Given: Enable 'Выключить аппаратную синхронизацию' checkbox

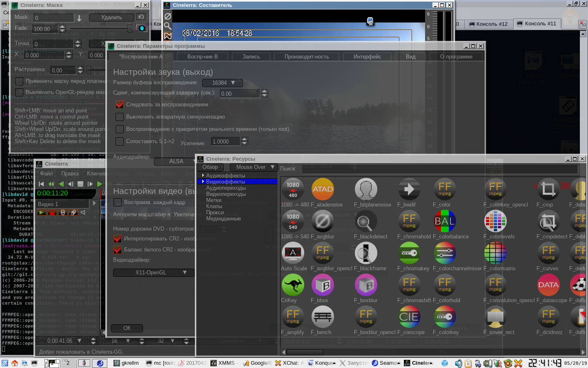Looking at the screenshot, I should point(120,117).
